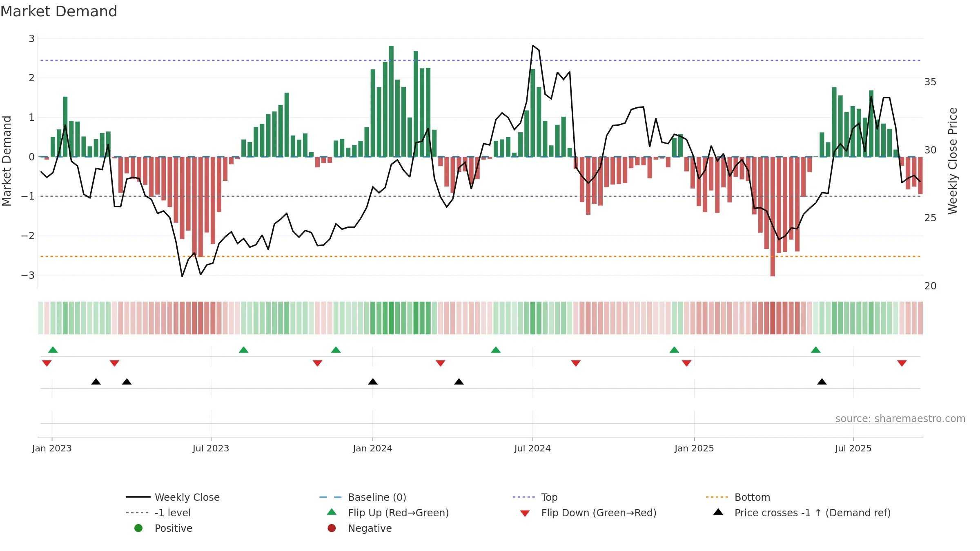
Task: Click the Jul 2024 axis label
Action: coord(533,449)
